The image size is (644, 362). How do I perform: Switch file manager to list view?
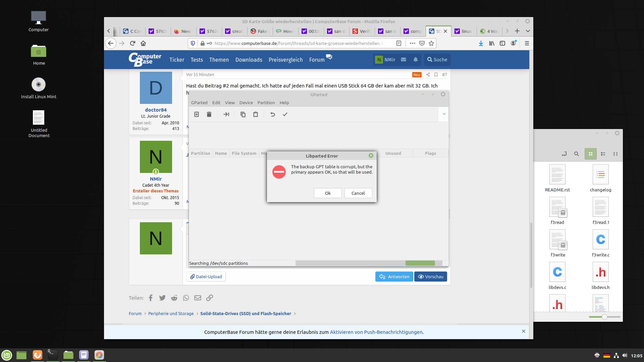coord(603,154)
